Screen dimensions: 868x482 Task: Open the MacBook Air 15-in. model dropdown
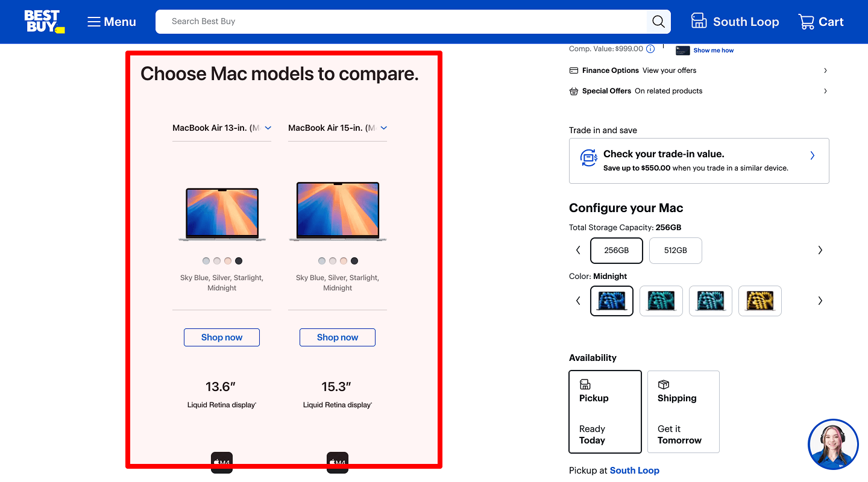[x=384, y=128]
